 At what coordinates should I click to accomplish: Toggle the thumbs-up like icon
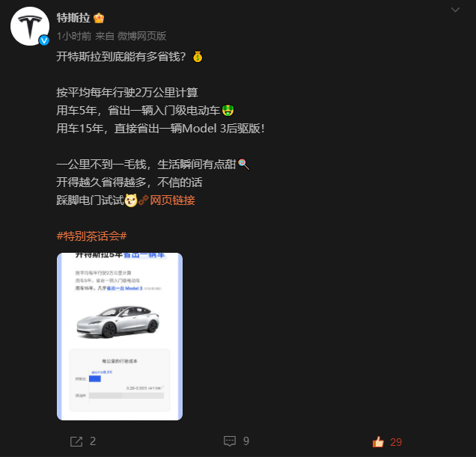coord(378,441)
